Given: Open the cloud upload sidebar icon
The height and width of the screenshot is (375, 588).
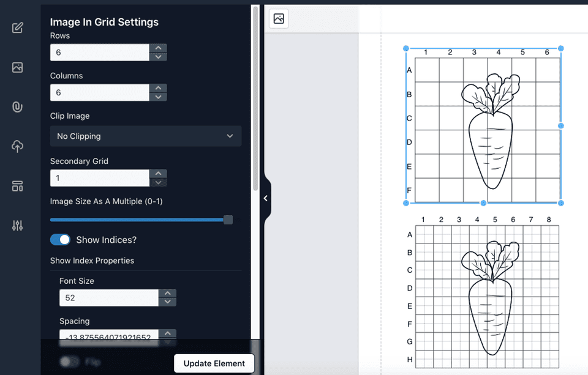Looking at the screenshot, I should [17, 146].
